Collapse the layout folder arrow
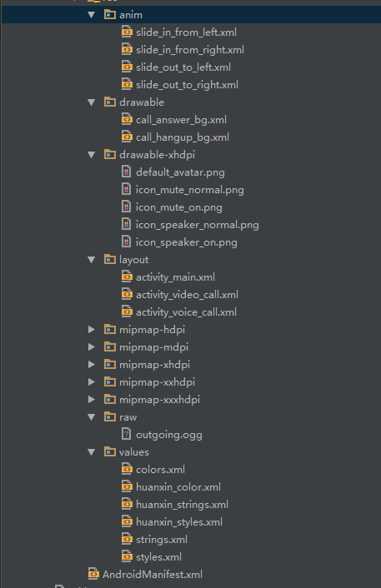The image size is (381, 588). coord(91,260)
